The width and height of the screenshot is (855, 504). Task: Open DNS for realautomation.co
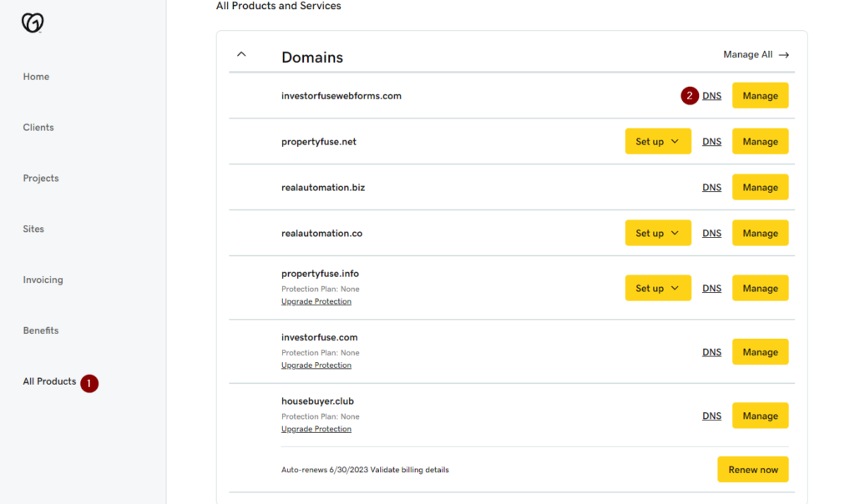pos(711,233)
